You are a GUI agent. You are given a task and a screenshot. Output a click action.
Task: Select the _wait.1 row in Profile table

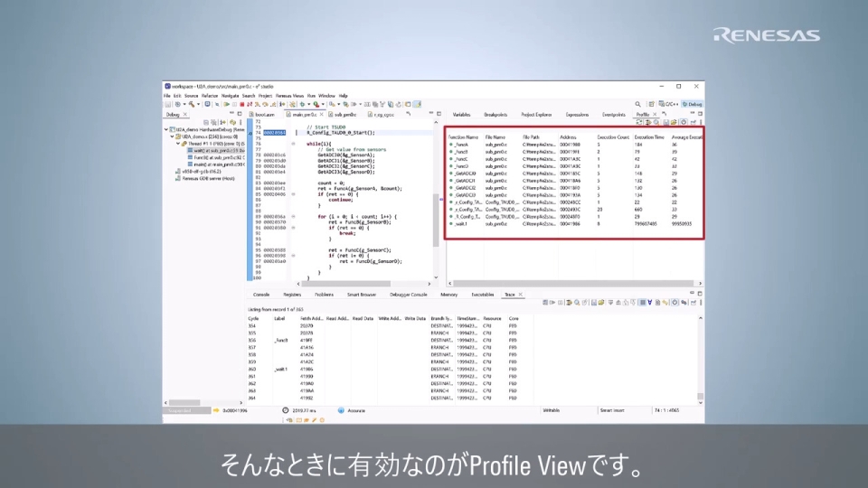pos(575,224)
